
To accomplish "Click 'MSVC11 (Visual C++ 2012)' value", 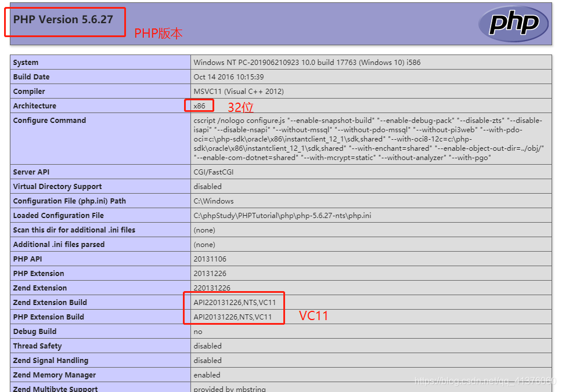I will coord(239,91).
